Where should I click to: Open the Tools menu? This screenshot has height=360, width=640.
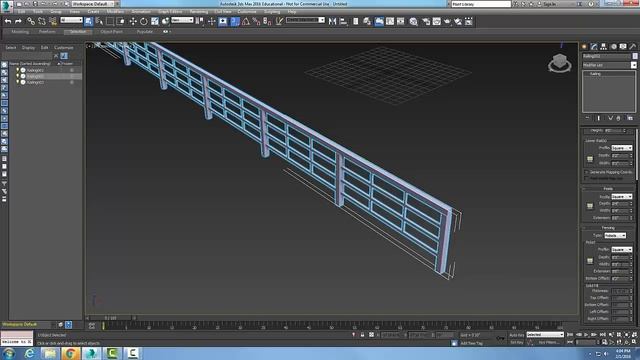coord(38,12)
